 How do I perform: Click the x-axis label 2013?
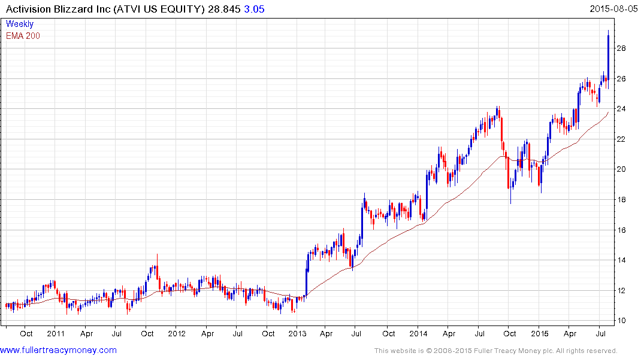[297, 333]
